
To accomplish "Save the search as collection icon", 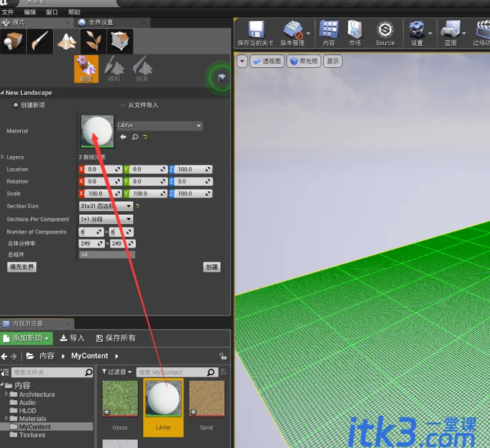I will 224,372.
